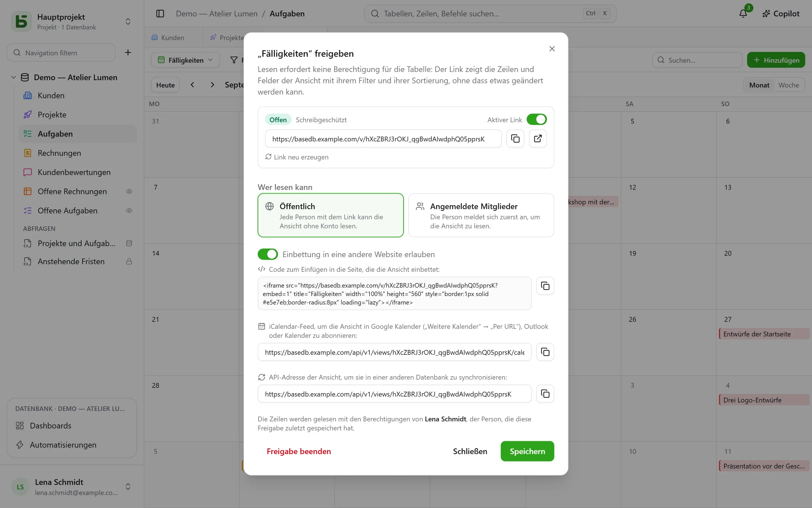Disable the Aktiver Link switch

point(537,119)
